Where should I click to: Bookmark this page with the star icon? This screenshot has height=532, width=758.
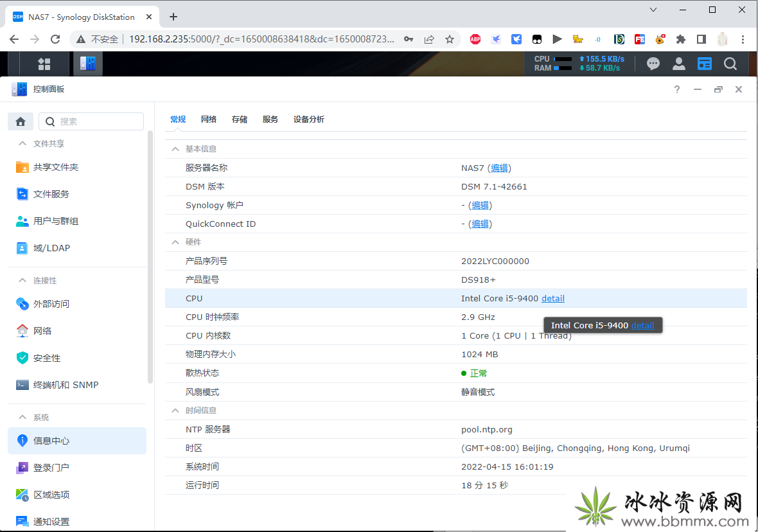(x=450, y=39)
